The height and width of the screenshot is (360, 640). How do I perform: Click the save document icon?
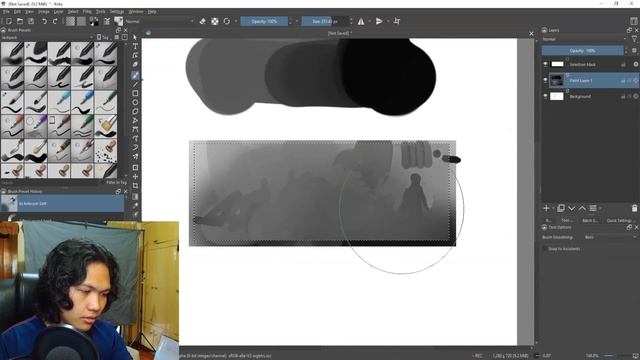[x=31, y=21]
